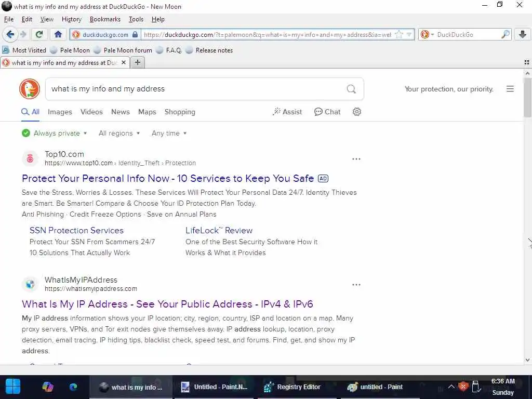Open the Pale Moon bookmark

click(x=70, y=50)
